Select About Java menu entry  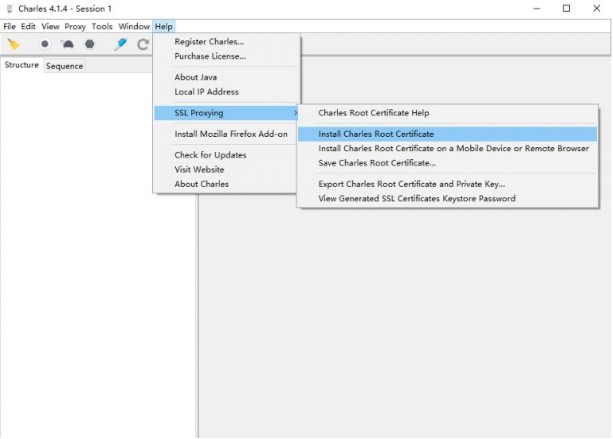point(226,77)
